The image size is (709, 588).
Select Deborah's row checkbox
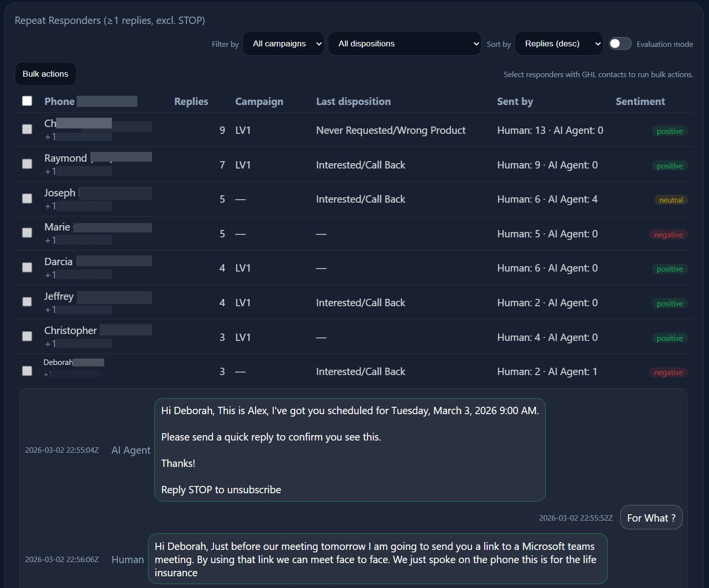point(27,371)
